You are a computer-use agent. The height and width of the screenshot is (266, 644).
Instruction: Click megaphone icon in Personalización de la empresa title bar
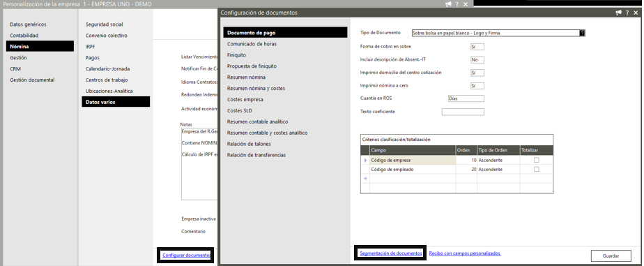(x=448, y=3)
